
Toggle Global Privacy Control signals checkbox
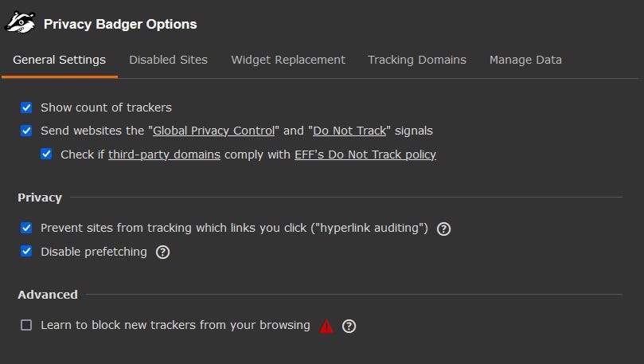(26, 131)
